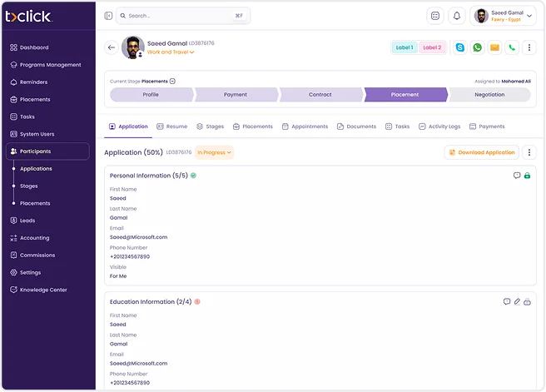
Task: Open WhatsApp chat with participant
Action: click(x=477, y=47)
